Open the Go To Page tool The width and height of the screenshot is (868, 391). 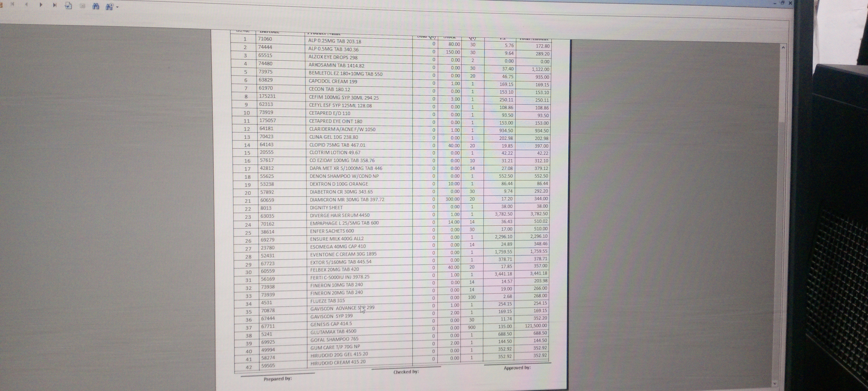(x=68, y=5)
